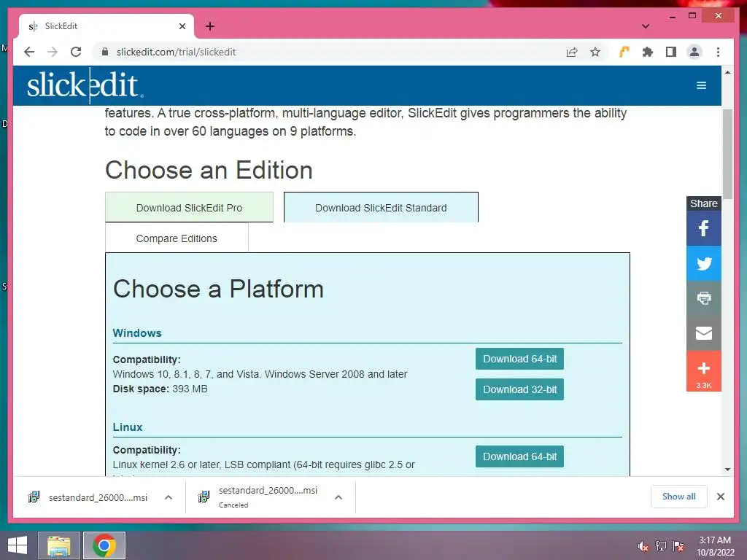Click the 'Disk space: 393 MB' text
The width and height of the screenshot is (747, 560).
(x=160, y=389)
